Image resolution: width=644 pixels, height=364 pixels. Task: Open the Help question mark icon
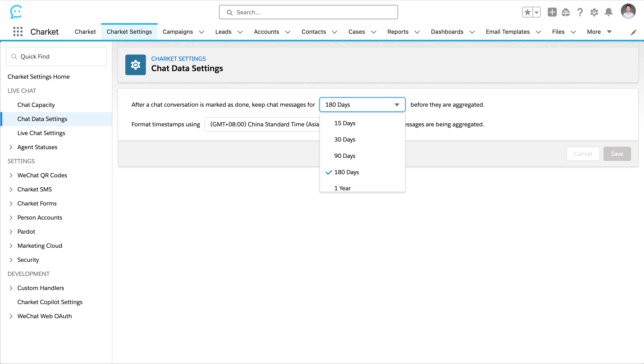point(580,12)
